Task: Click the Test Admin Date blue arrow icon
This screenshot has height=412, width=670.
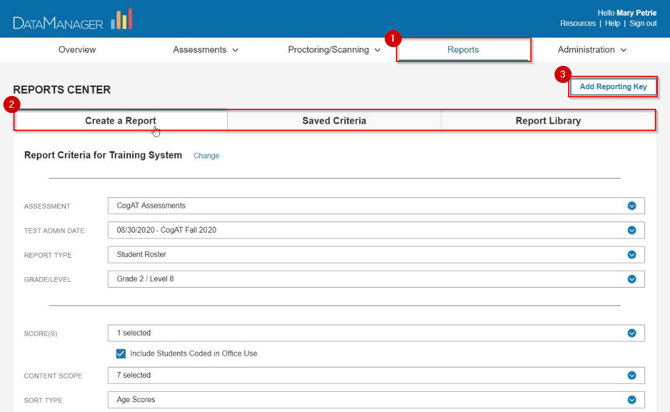Action: pos(632,230)
